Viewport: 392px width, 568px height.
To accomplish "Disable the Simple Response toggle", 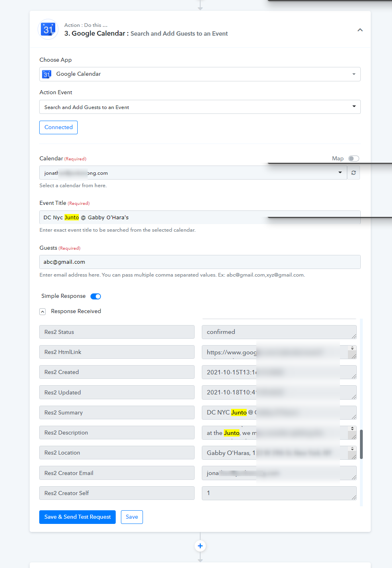I will click(x=96, y=296).
